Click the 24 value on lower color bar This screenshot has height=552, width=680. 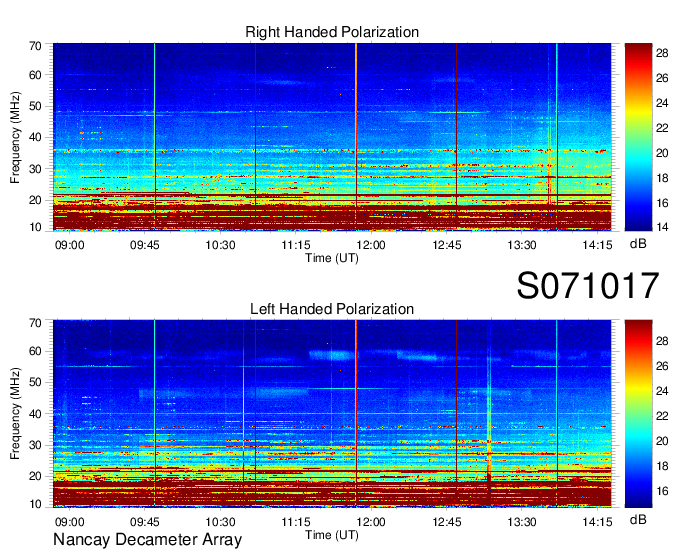pos(662,391)
